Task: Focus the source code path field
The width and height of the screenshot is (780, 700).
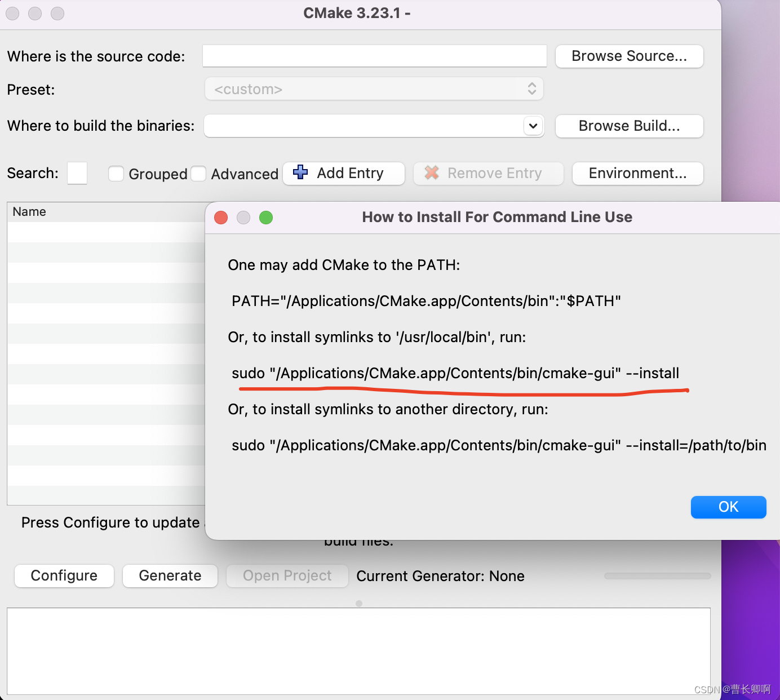Action: 374,56
